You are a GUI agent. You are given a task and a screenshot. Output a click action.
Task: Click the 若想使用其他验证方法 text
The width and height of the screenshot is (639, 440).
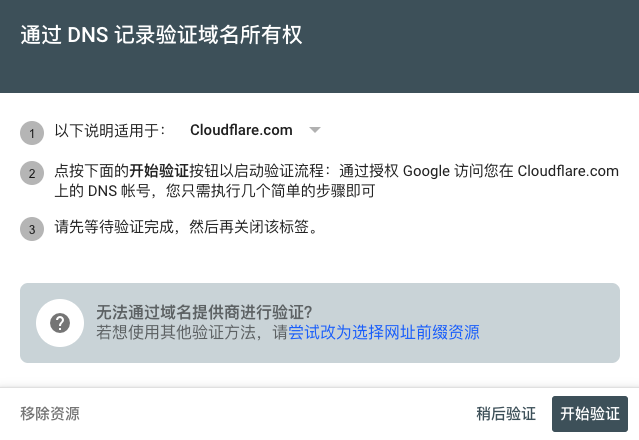pyautogui.click(x=176, y=332)
